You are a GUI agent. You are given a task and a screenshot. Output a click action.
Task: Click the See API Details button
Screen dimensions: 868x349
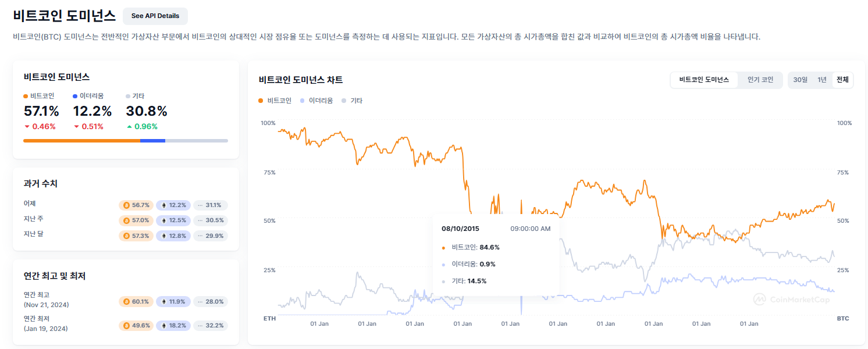pos(155,16)
